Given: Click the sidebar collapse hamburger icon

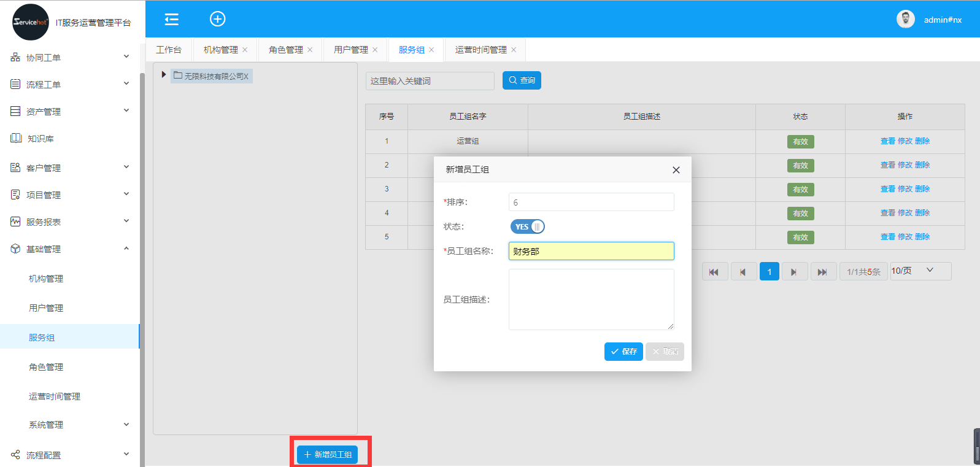Looking at the screenshot, I should pos(172,19).
